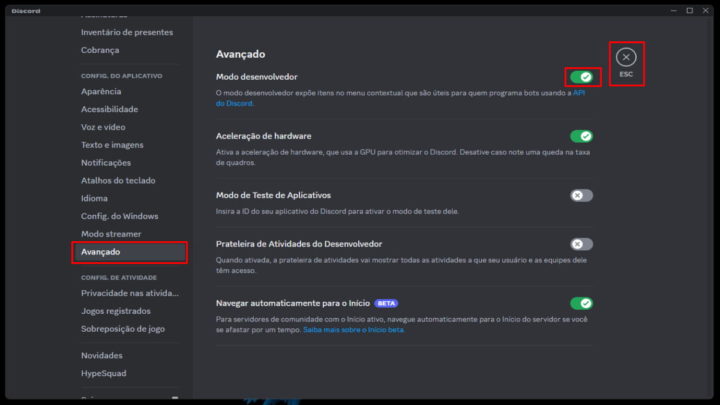Follow the API do Discord link
Screen dimensions: 720x405
[x=579, y=93]
